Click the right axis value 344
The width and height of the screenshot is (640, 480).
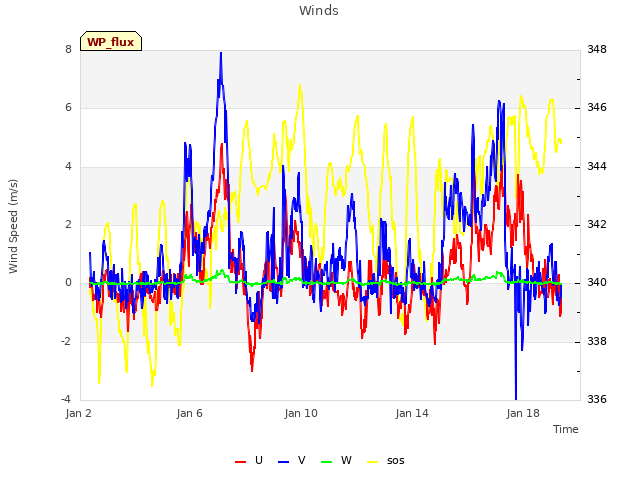pyautogui.click(x=597, y=166)
